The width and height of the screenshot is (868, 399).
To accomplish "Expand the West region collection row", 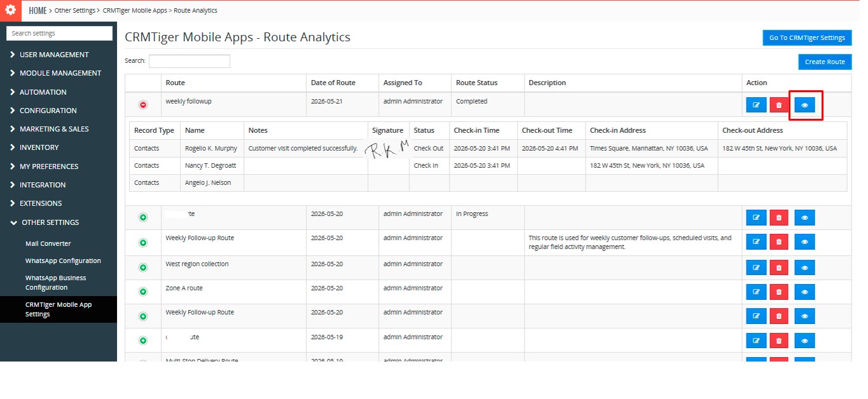I will pyautogui.click(x=143, y=268).
